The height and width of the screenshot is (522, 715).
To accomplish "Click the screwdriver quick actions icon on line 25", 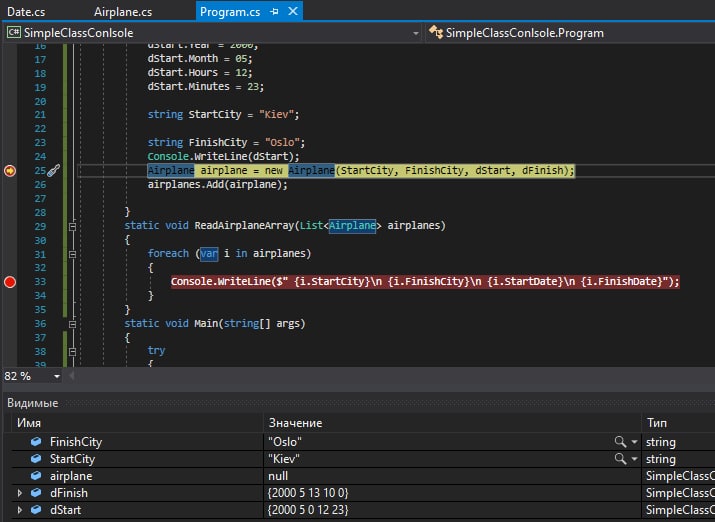I will [54, 171].
